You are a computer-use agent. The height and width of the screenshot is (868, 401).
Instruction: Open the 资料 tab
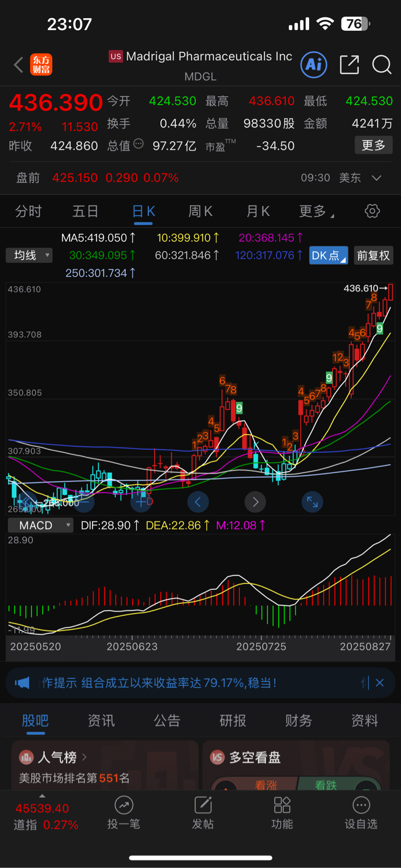[x=364, y=721]
